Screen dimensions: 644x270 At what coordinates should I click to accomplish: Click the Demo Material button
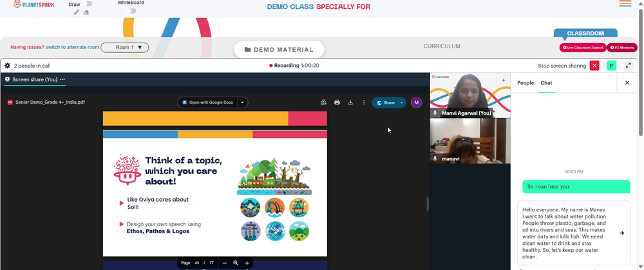pos(279,50)
